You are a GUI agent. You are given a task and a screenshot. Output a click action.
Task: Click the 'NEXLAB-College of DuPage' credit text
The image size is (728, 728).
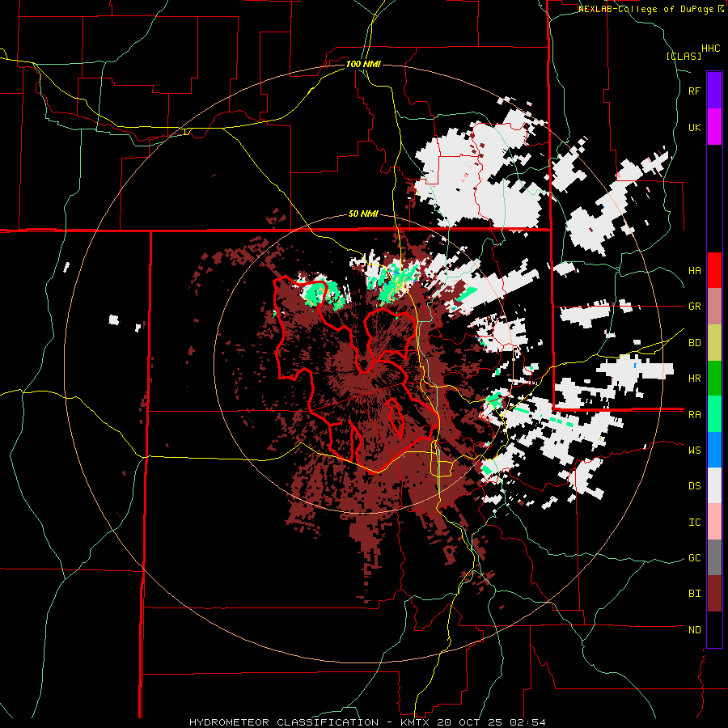645,9
